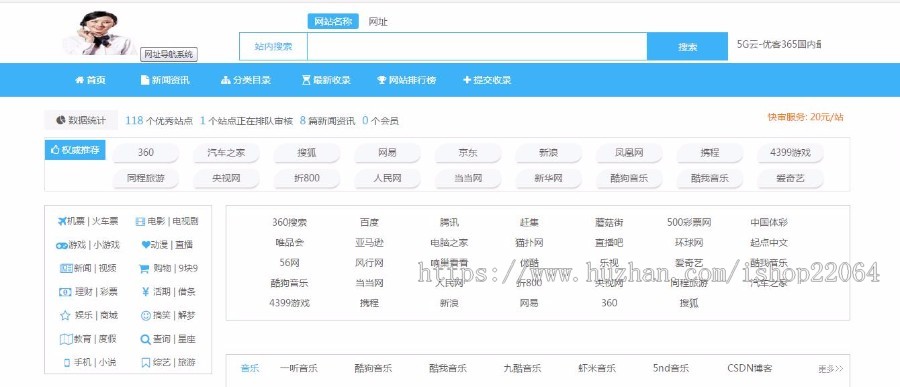Click the home icon beside 首页
Viewport: 900px width, 387px height.
coord(79,80)
